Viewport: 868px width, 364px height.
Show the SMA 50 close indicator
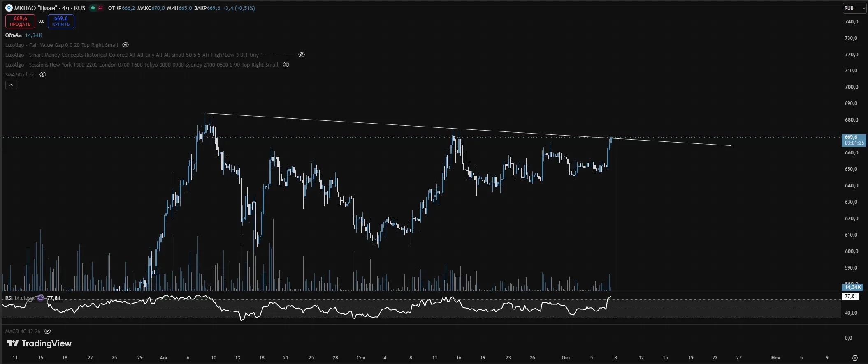(x=43, y=74)
